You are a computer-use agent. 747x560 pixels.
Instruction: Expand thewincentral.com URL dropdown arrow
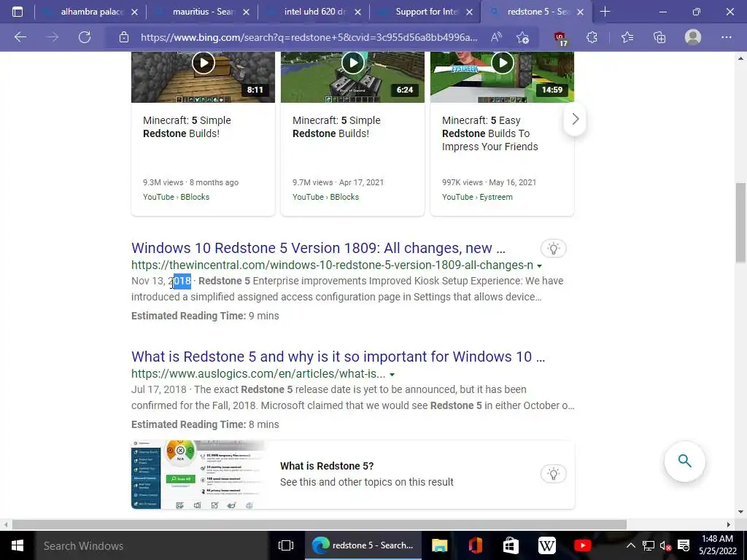click(x=539, y=265)
